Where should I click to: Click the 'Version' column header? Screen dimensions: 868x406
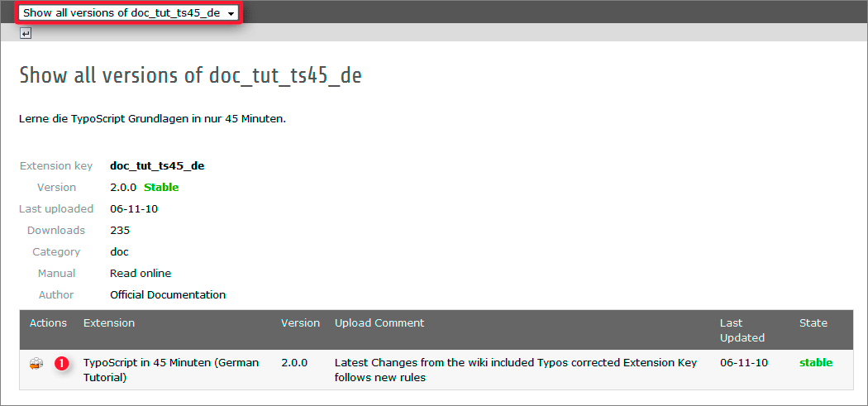pos(301,323)
